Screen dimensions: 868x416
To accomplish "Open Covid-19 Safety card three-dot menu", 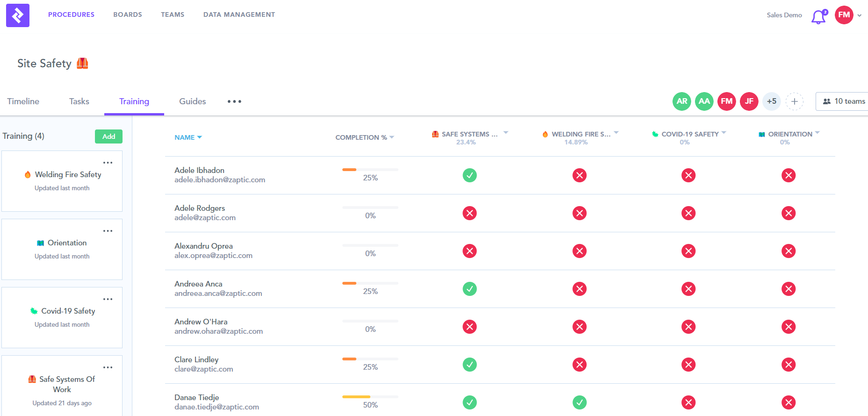I will pos(108,299).
